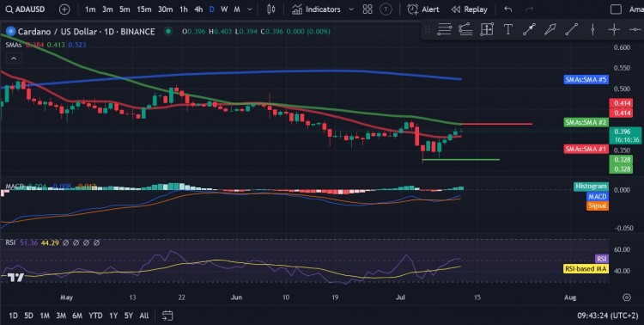The height and width of the screenshot is (325, 644).
Task: Show All data range
Action: click(143, 316)
